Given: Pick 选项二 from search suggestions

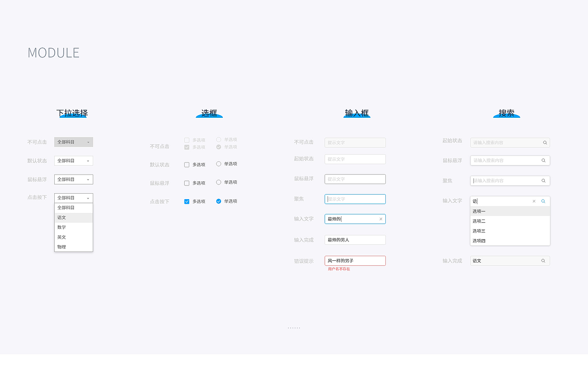Looking at the screenshot, I should tap(510, 221).
